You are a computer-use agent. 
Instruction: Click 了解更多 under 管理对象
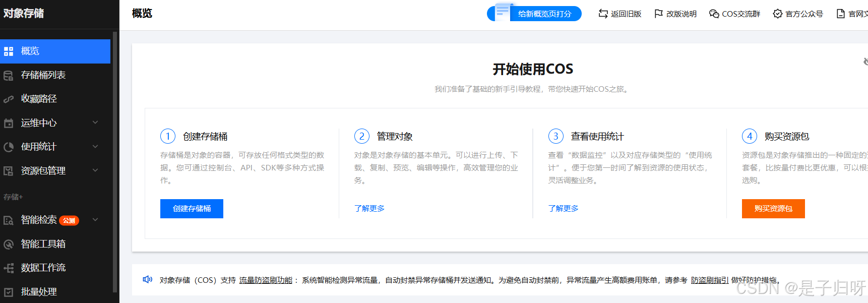coord(369,208)
